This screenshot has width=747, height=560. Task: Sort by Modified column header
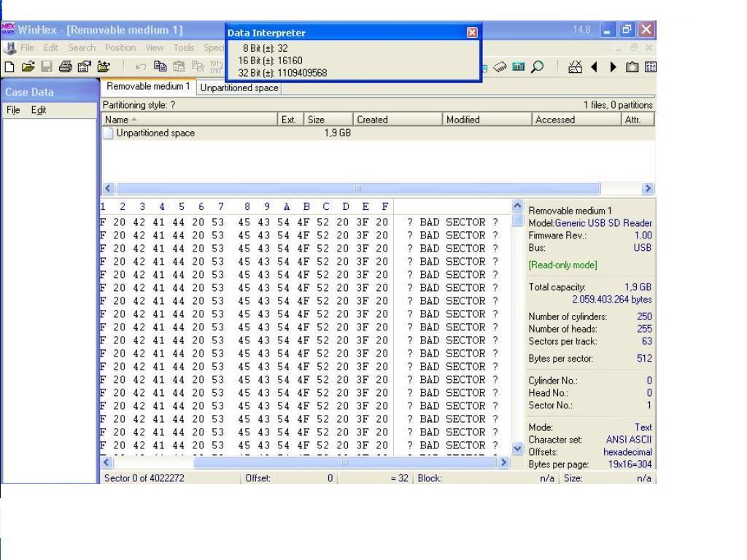click(x=487, y=120)
